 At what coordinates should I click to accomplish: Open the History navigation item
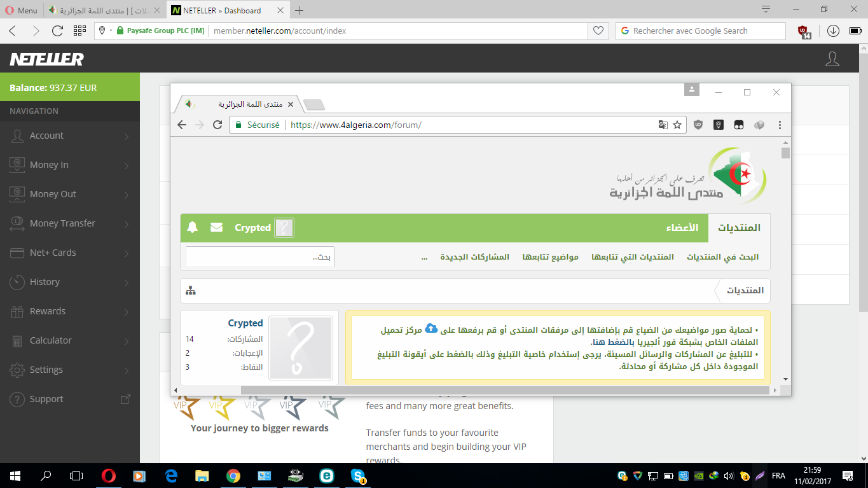click(70, 282)
